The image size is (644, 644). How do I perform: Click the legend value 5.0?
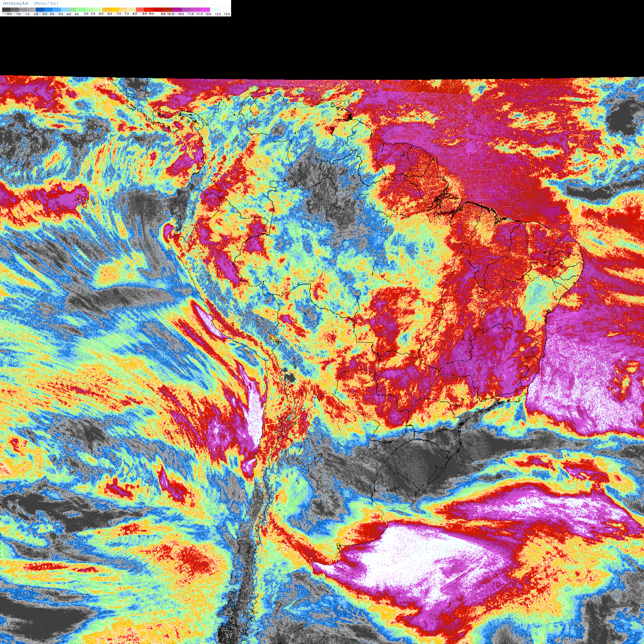(x=86, y=14)
